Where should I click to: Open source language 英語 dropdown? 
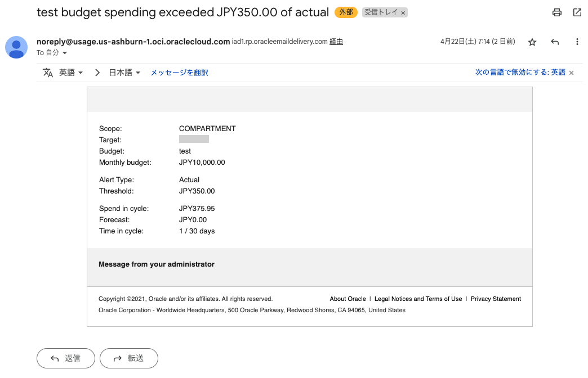(x=71, y=73)
